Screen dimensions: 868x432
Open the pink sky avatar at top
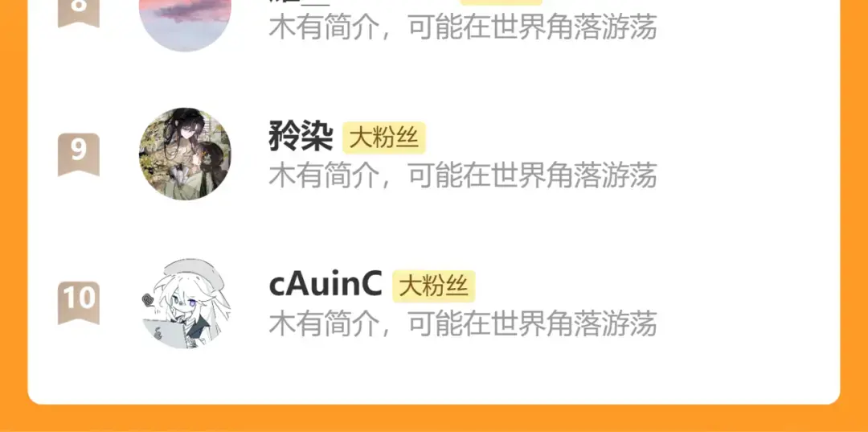pos(185,26)
